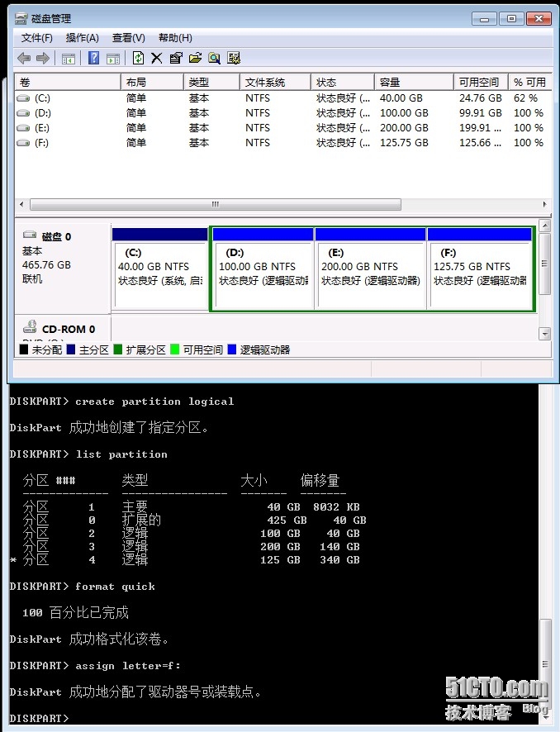The height and width of the screenshot is (732, 560).
Task: Sort by the 可用空间 column header
Action: pos(481,82)
